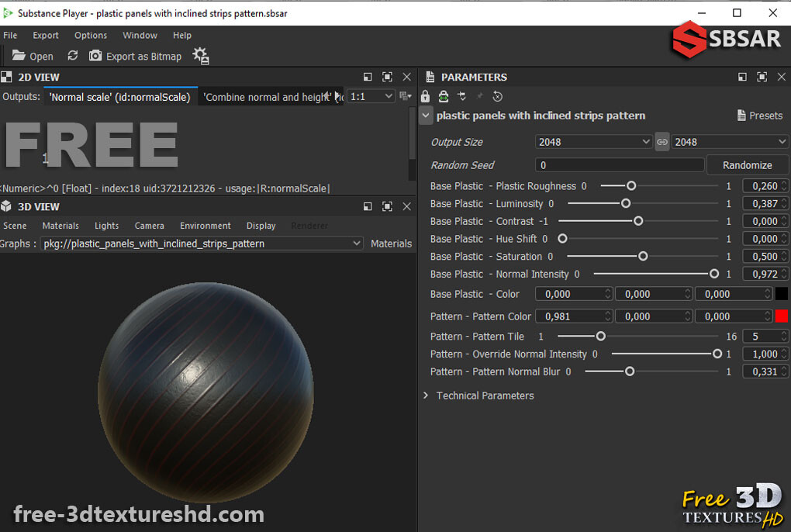The height and width of the screenshot is (532, 791).
Task: Click the Randomize button
Action: click(x=747, y=164)
